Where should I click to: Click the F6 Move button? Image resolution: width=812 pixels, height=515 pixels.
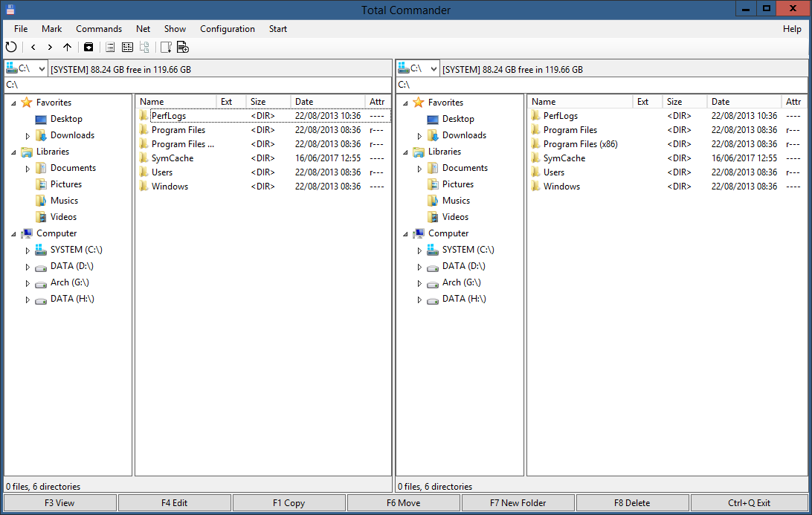coord(404,502)
